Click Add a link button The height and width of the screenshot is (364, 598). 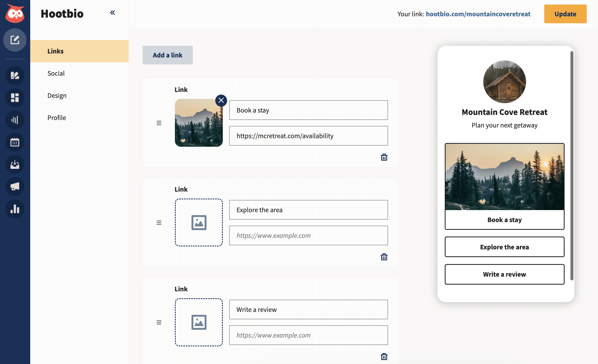pos(167,55)
